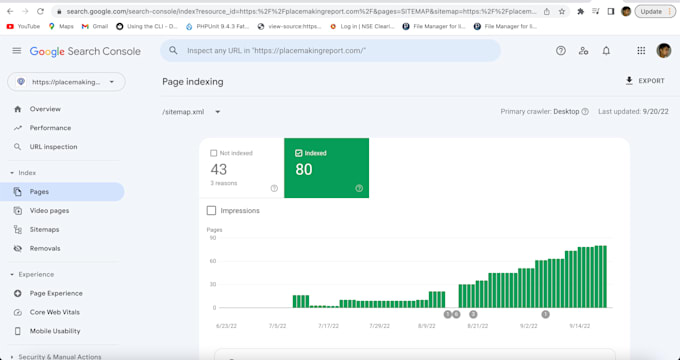Bookmark this page with the star

[x=562, y=12]
